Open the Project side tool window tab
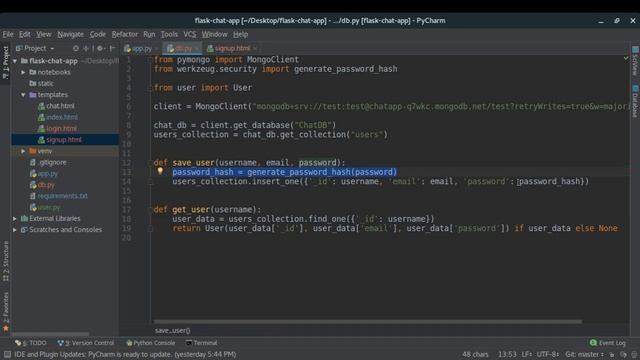Screen dimensions: 640x360 pos(5,62)
